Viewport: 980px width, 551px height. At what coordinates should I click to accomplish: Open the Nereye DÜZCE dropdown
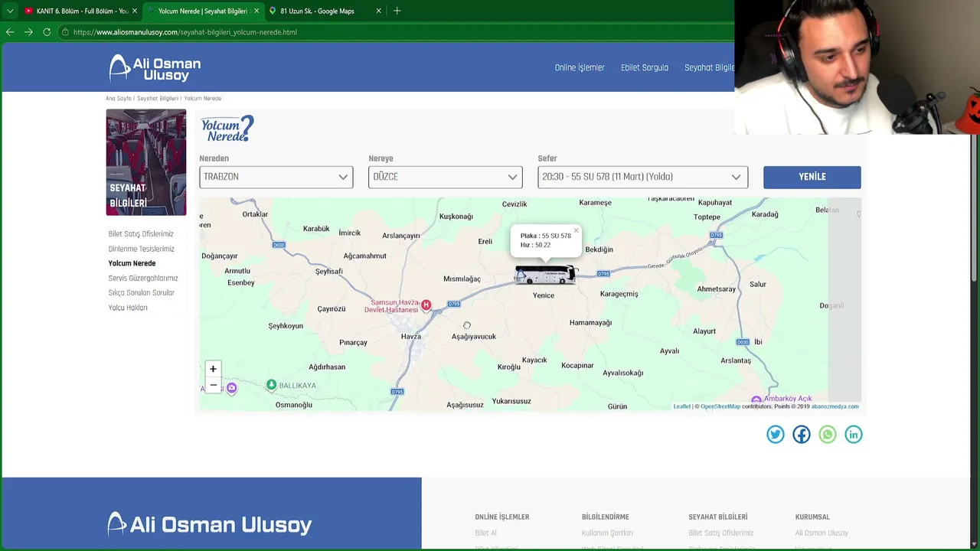click(x=446, y=177)
